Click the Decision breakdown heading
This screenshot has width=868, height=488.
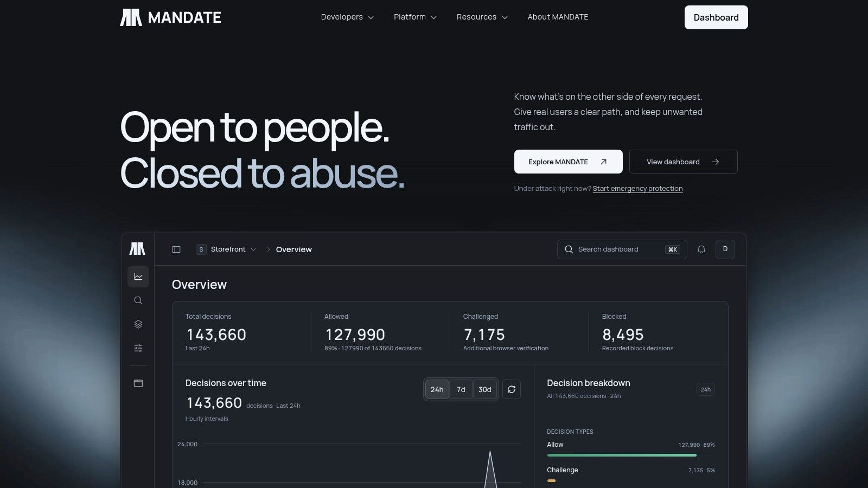(589, 383)
